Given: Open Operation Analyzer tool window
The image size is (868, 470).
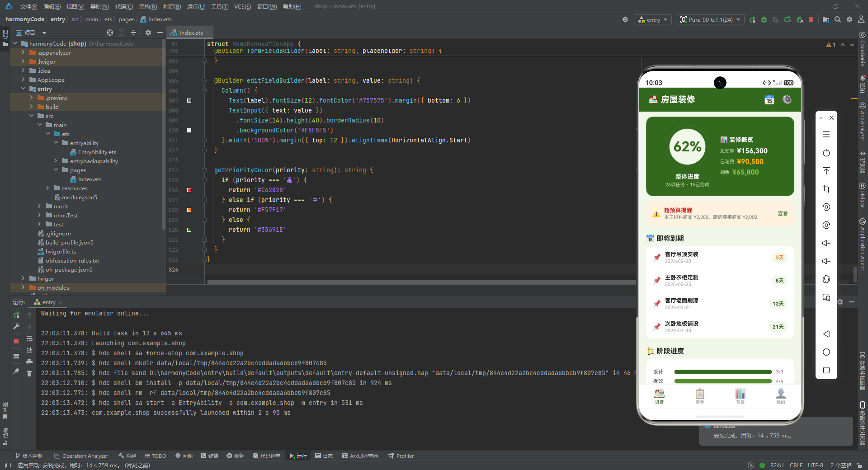Looking at the screenshot, I should coord(81,456).
